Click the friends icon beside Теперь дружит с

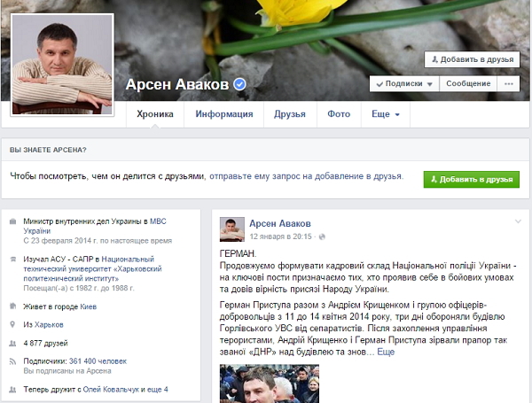click(12, 390)
